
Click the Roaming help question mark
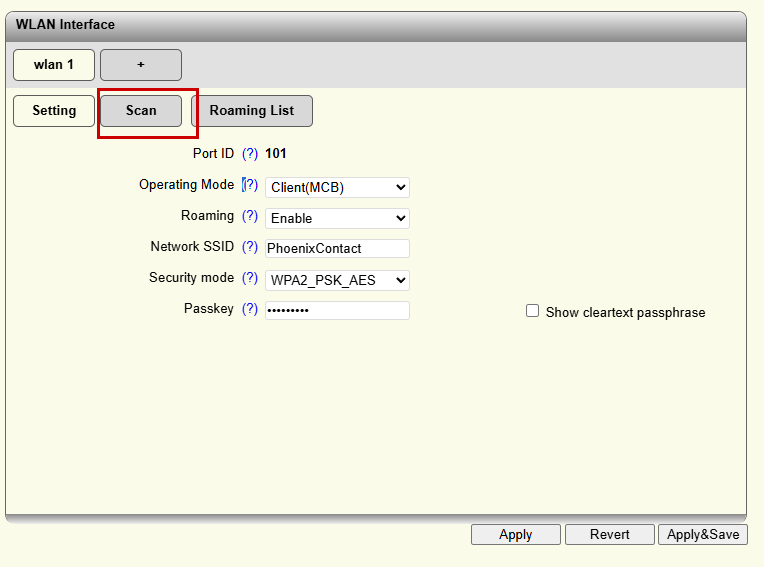click(250, 216)
